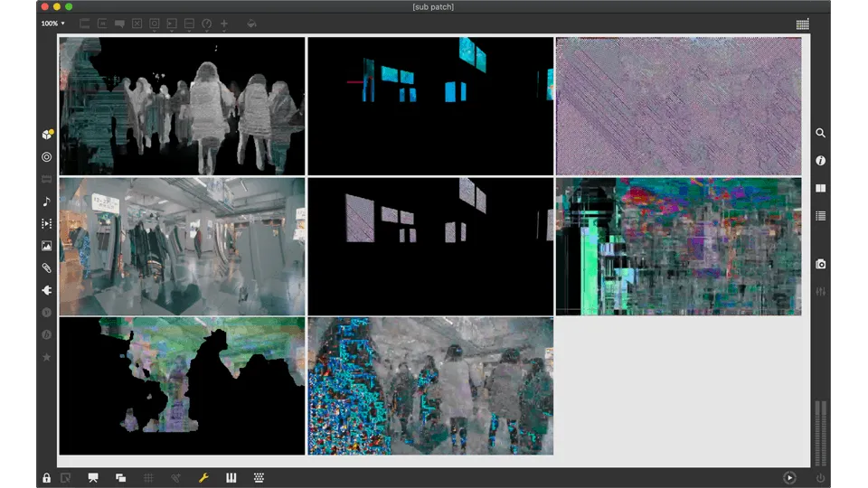The image size is (868, 488).
Task: Select the grayscale silhouettes video panel
Action: pyautogui.click(x=182, y=107)
